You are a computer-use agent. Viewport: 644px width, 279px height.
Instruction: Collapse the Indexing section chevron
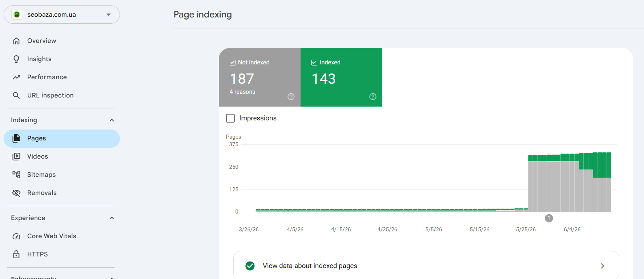coord(112,120)
